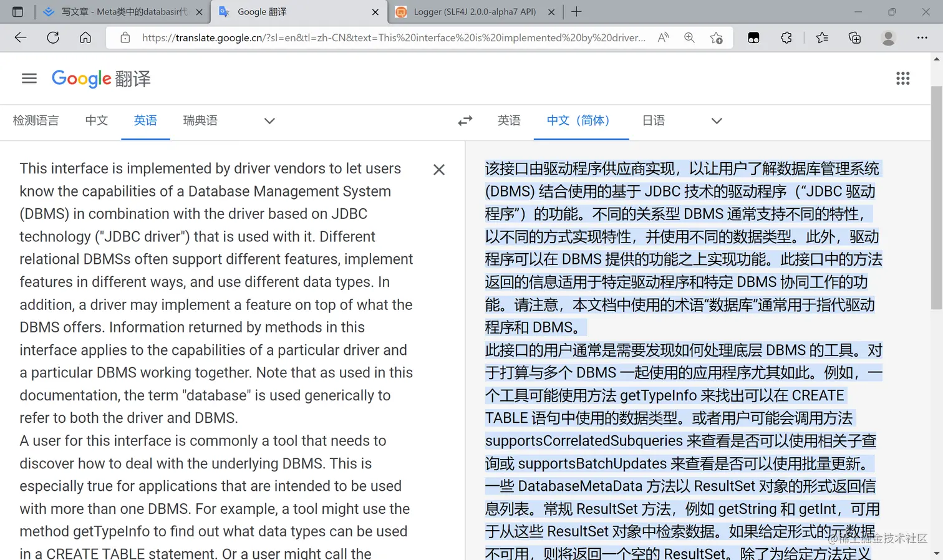
Task: Click the source line starting with documentation, the term
Action: coord(205,395)
